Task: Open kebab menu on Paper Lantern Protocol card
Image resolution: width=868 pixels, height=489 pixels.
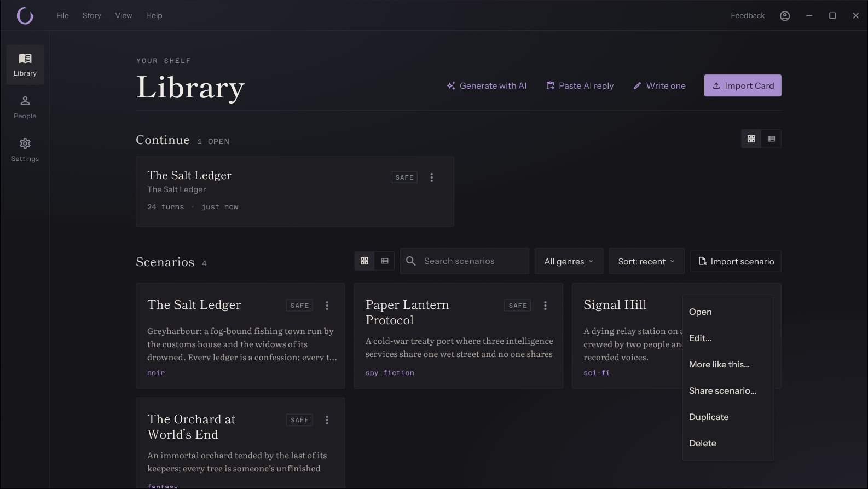Action: pyautogui.click(x=545, y=306)
